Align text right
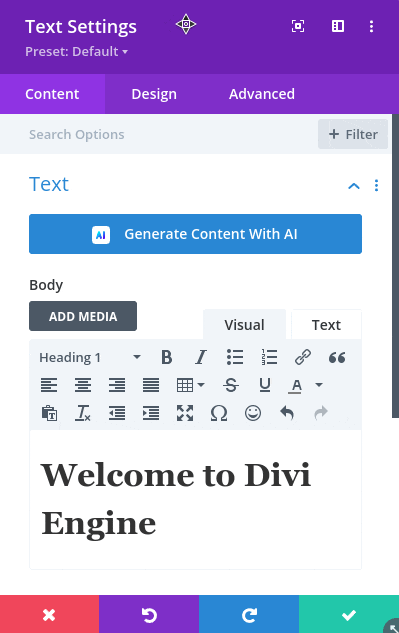 [117, 385]
